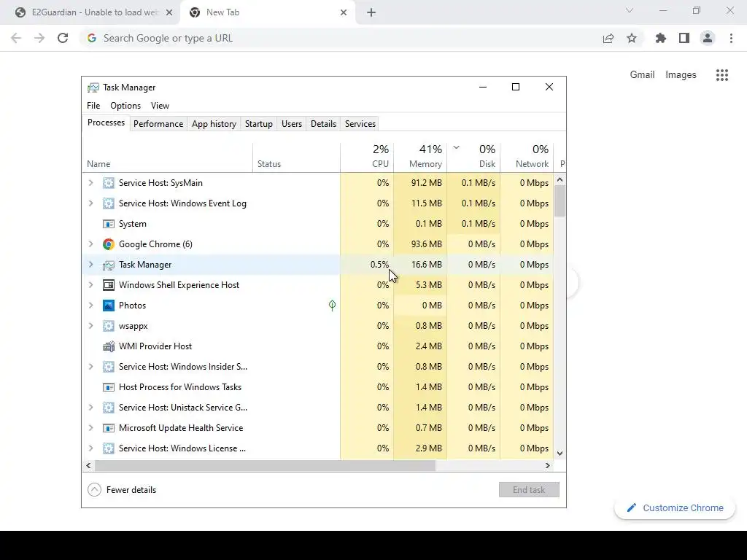The image size is (747, 560).
Task: Click the Windows Shell Experience Host icon
Action: (x=109, y=285)
